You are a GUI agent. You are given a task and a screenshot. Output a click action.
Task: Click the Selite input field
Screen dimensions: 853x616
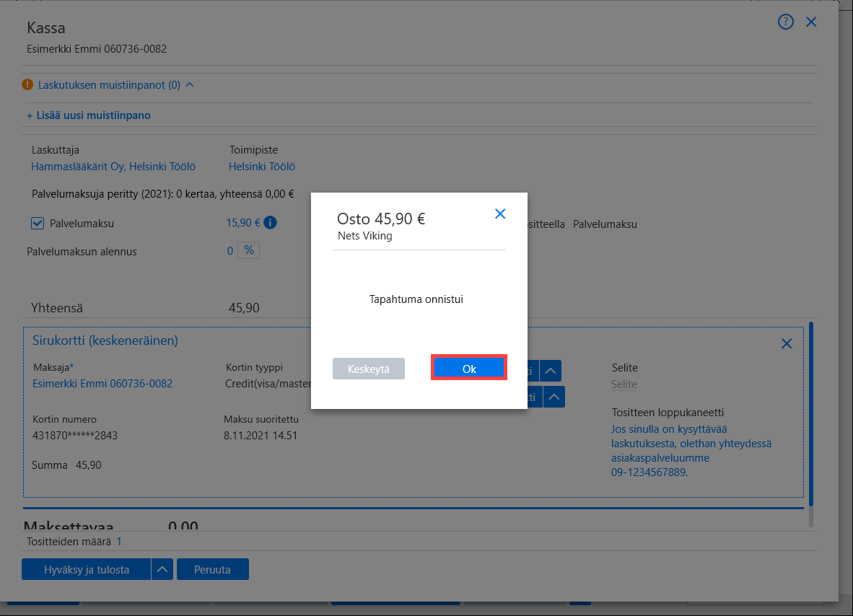point(624,384)
